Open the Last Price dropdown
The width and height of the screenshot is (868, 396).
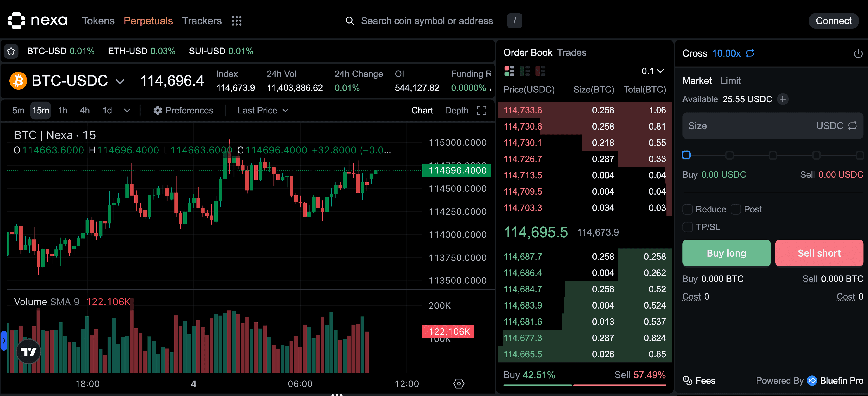pos(263,111)
